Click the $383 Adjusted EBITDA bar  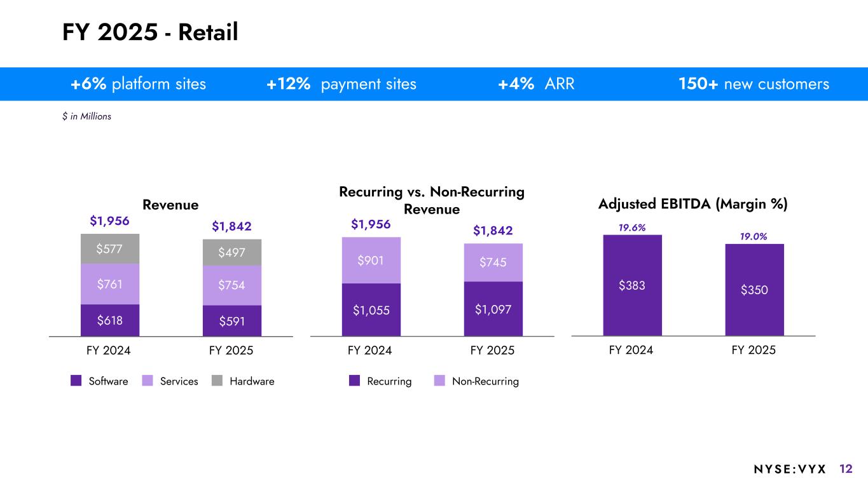pos(632,285)
